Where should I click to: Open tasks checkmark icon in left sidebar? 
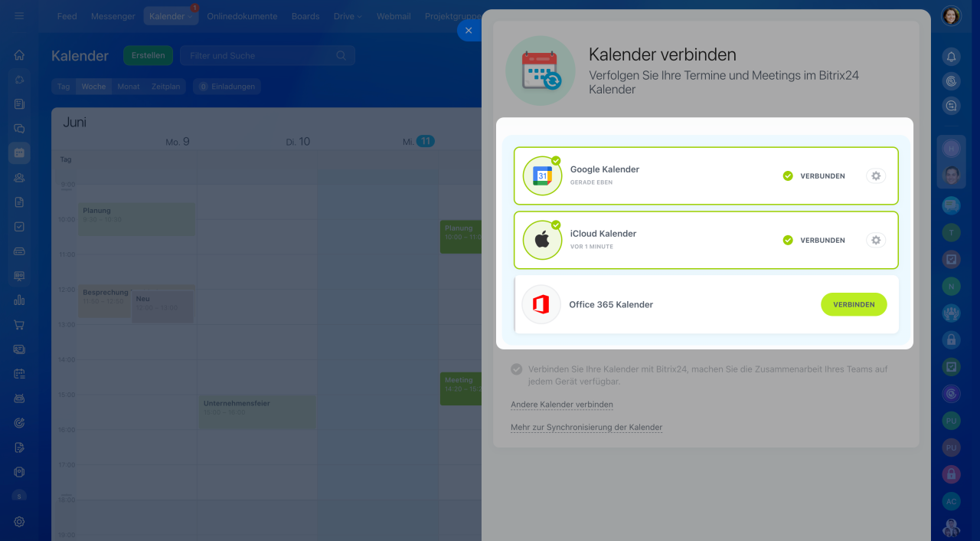click(19, 227)
